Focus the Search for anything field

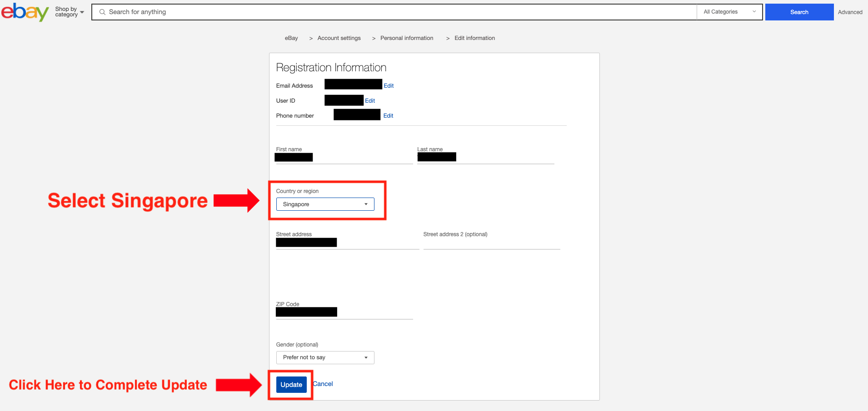pyautogui.click(x=394, y=12)
